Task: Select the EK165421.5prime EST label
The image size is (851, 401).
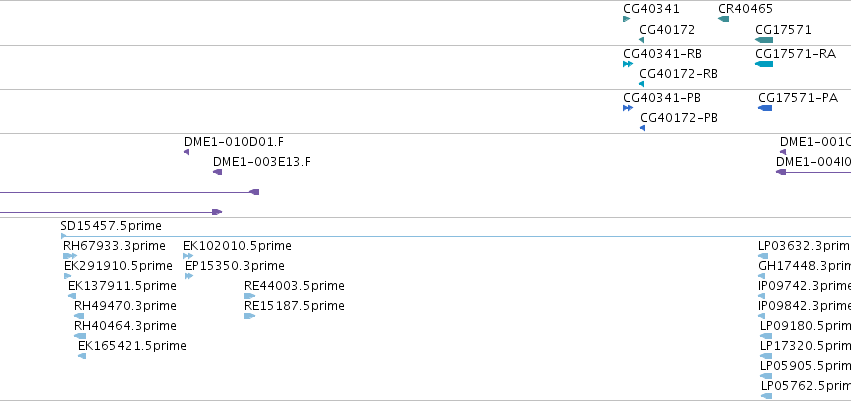Action: (x=131, y=346)
